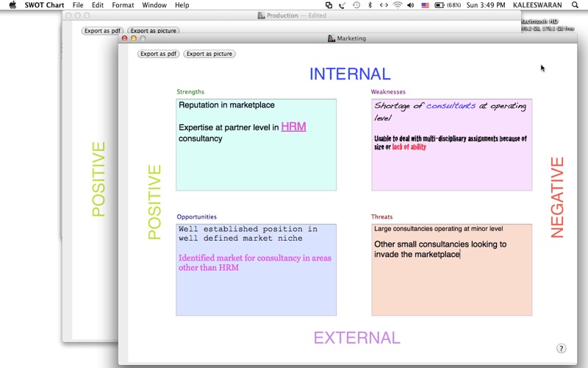Click the Production title bar document icon

262,15
